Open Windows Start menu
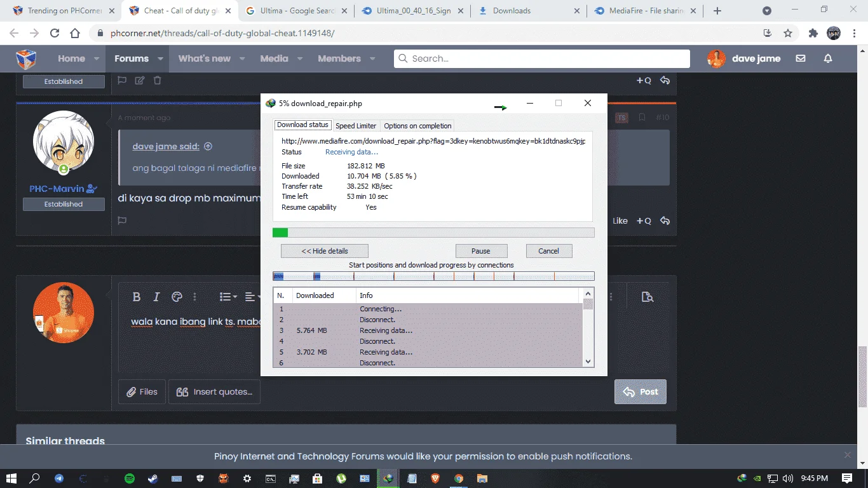The height and width of the screenshot is (488, 868). click(x=11, y=478)
